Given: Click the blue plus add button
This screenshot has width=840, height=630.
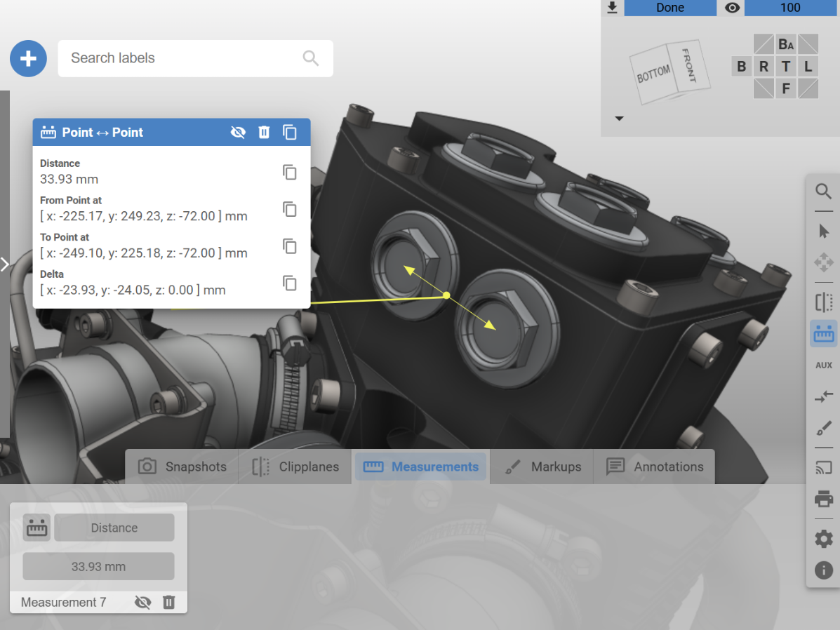Looking at the screenshot, I should click(x=28, y=58).
